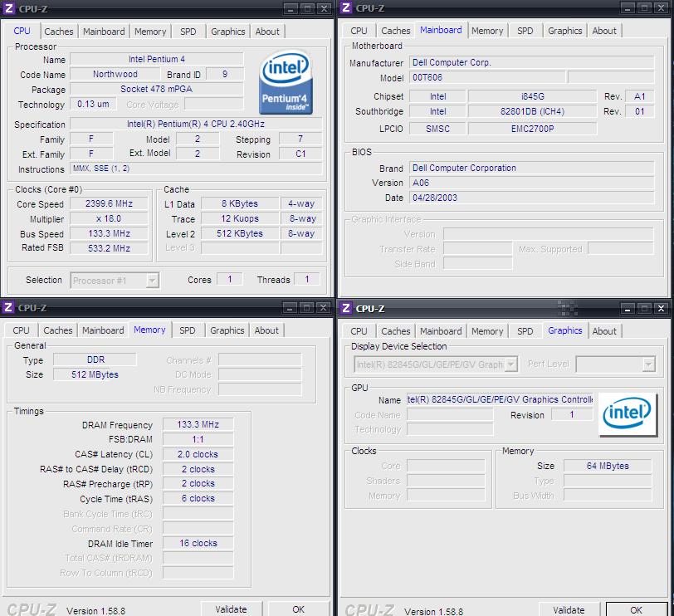Screen dimensions: 674x616
Task: Click the CPU-Z title icon of the Mainboard window
Action: tap(345, 8)
